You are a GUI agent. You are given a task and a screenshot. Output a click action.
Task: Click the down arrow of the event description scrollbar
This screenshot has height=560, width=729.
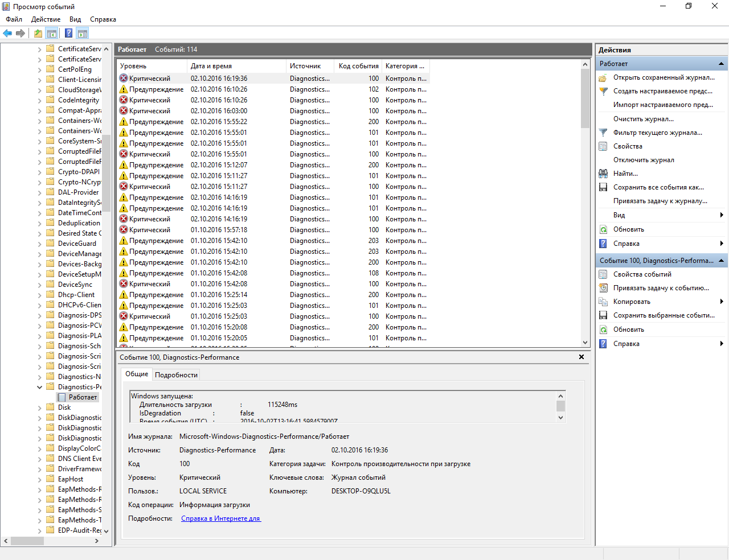point(561,417)
